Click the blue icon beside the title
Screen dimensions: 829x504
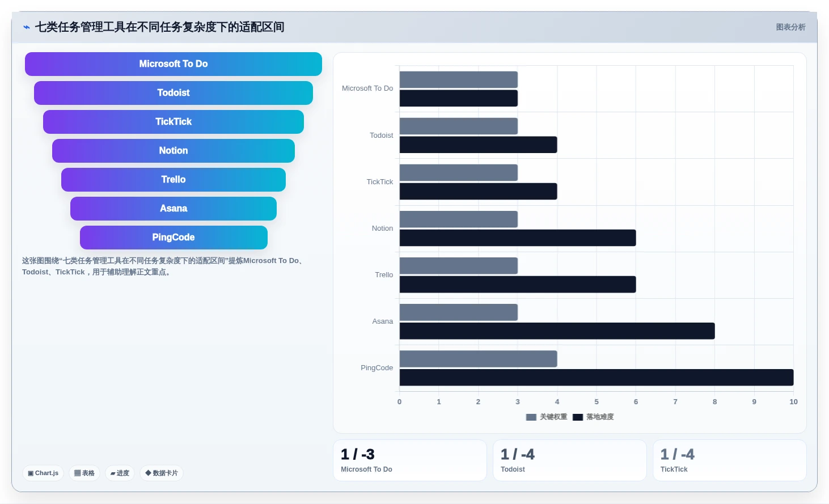pos(26,27)
